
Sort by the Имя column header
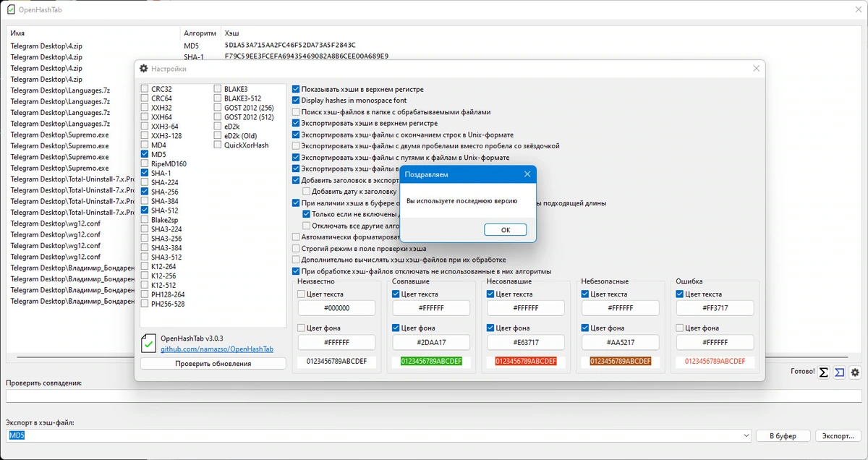(94, 33)
